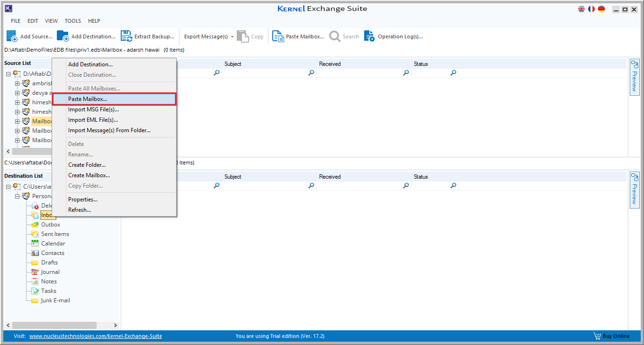644x345 pixels.
Task: Choose Import MSG File(s)... from context menu
Action: 114,109
